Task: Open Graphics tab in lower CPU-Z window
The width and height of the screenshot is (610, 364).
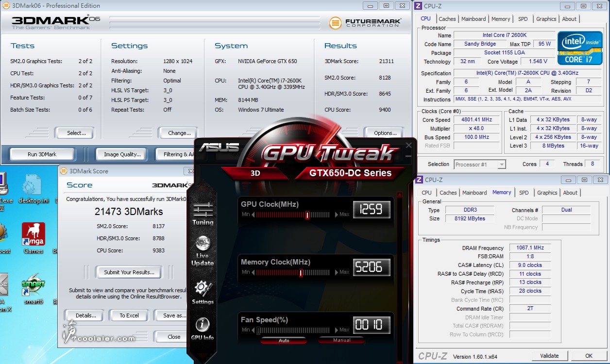Action: [547, 193]
